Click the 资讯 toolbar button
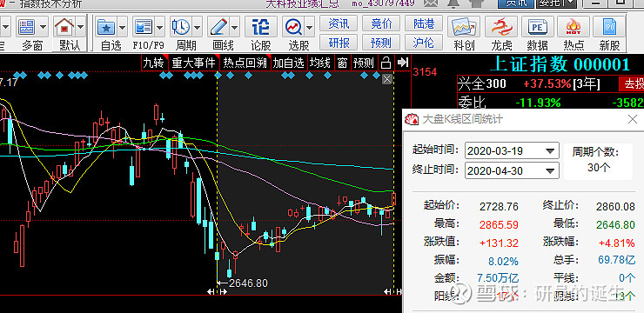Screen dimensions: 644x313 tap(339, 23)
